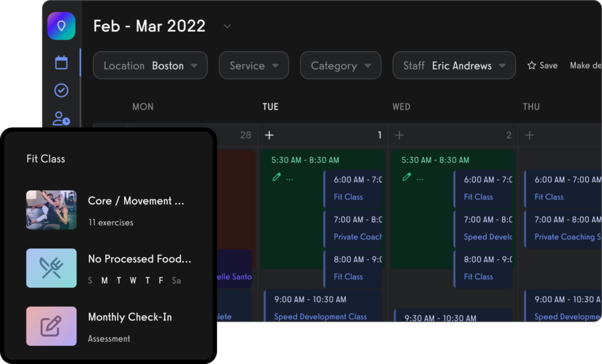Open the calendar view in sidebar
Screen dimensions: 602x364
pos(61,63)
